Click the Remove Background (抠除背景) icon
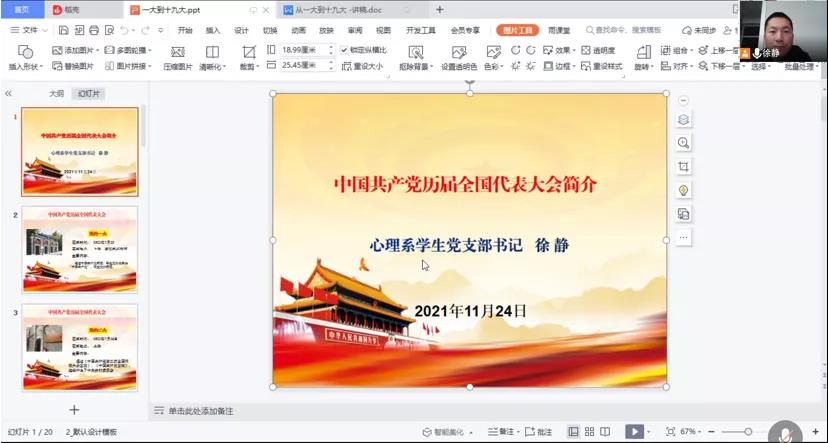The image size is (828, 443). (416, 52)
